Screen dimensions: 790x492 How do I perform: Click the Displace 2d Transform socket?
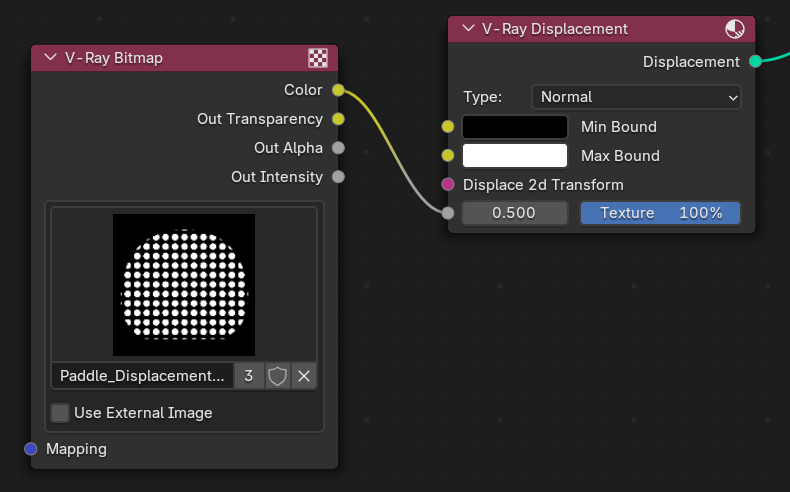[447, 184]
